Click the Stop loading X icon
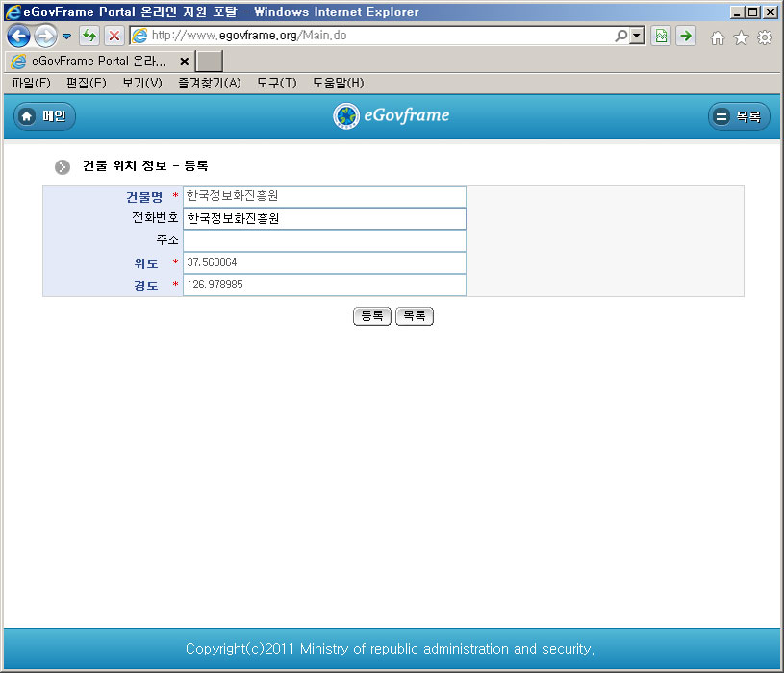This screenshot has width=784, height=673. pyautogui.click(x=114, y=37)
